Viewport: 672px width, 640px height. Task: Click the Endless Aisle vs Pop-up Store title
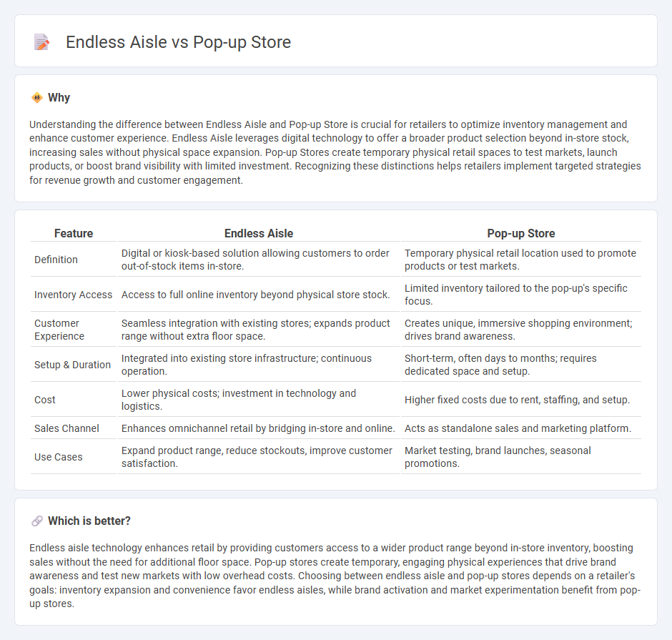(178, 42)
